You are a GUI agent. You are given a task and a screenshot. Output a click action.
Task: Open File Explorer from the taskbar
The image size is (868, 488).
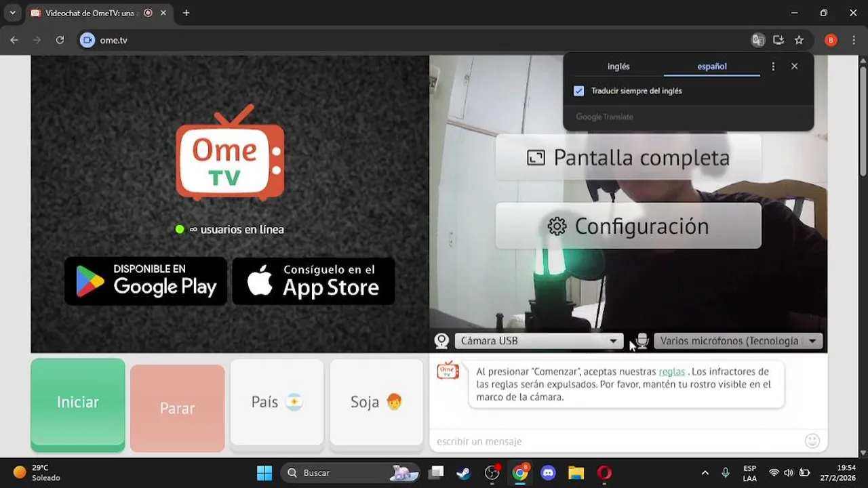click(x=576, y=472)
